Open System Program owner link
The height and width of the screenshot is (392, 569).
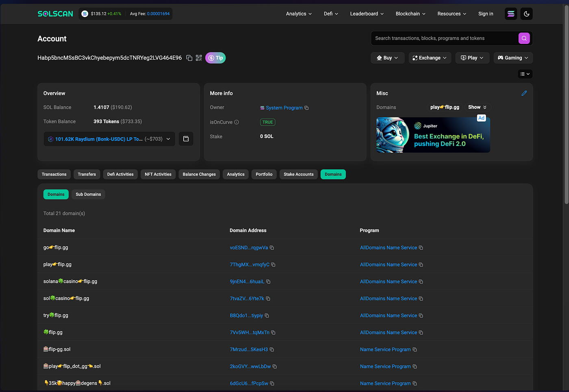click(x=284, y=108)
